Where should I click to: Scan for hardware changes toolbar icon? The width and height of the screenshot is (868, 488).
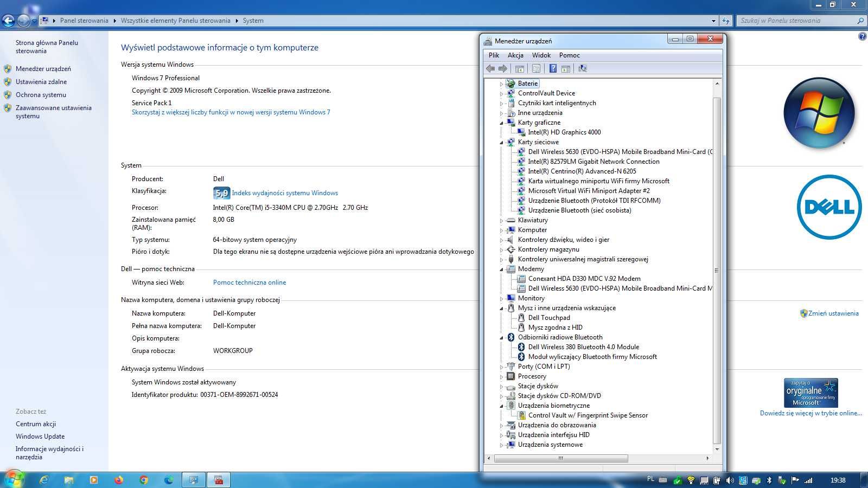pos(583,68)
